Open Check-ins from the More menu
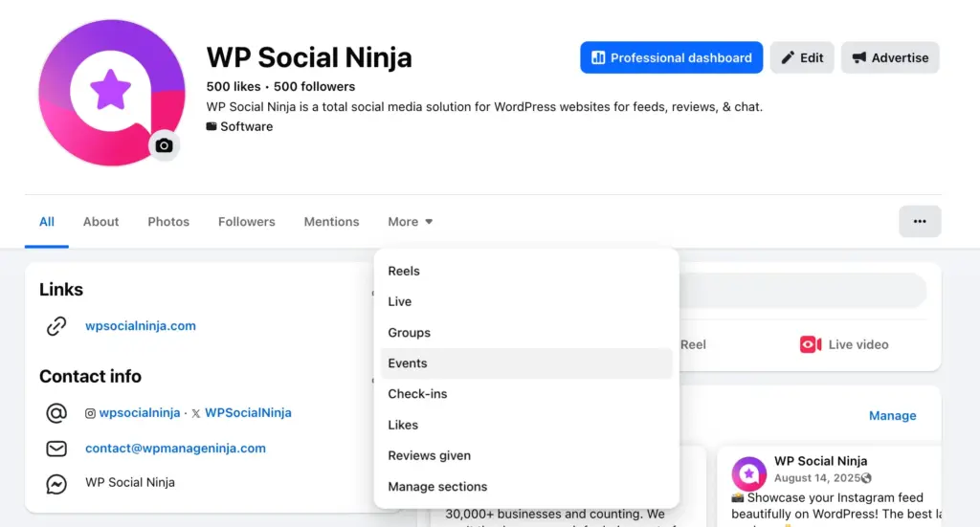The height and width of the screenshot is (527, 980). pyautogui.click(x=526, y=394)
